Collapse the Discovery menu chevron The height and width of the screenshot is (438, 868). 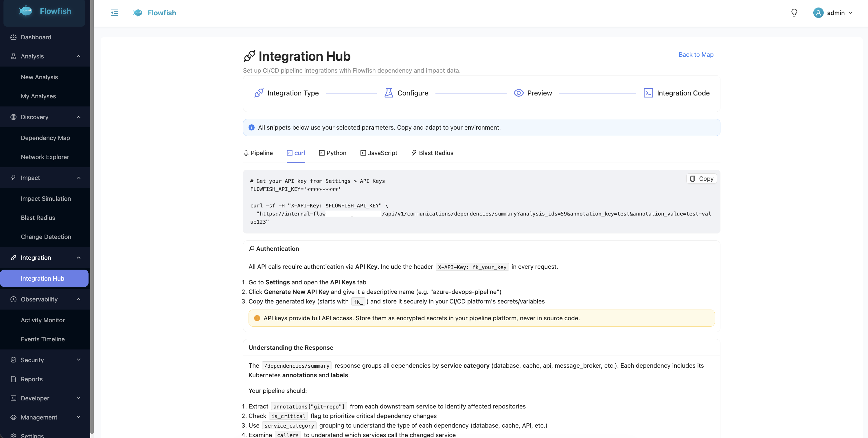[78, 117]
